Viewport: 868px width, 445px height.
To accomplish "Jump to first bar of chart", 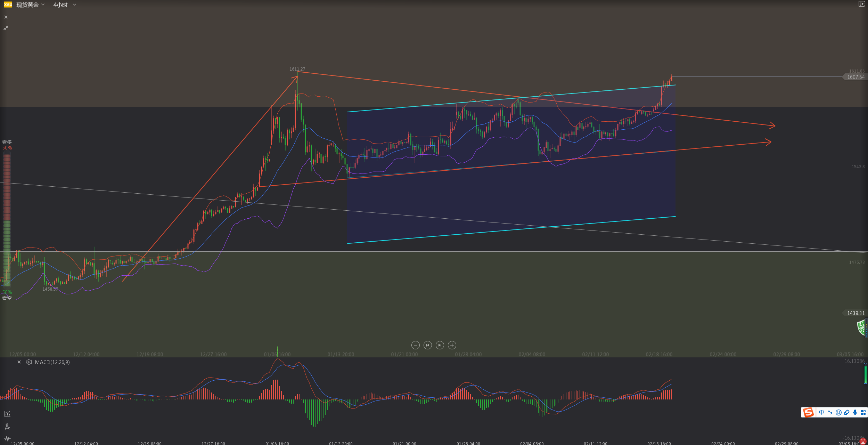I will [428, 345].
